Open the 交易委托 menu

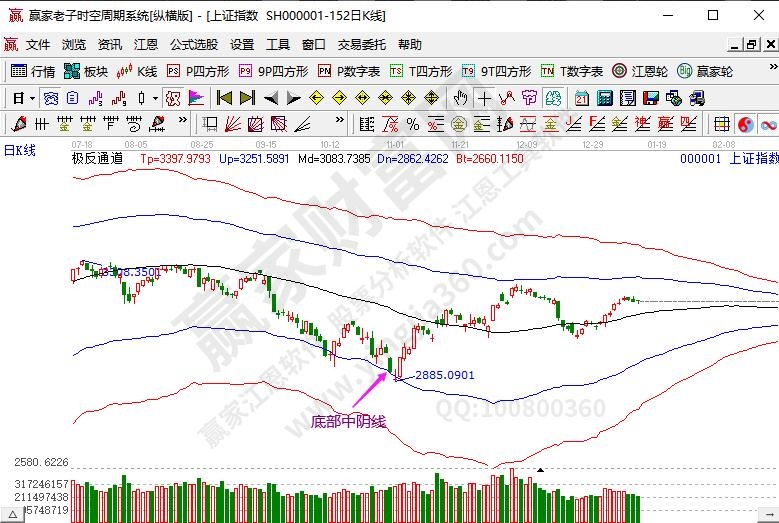coord(361,45)
